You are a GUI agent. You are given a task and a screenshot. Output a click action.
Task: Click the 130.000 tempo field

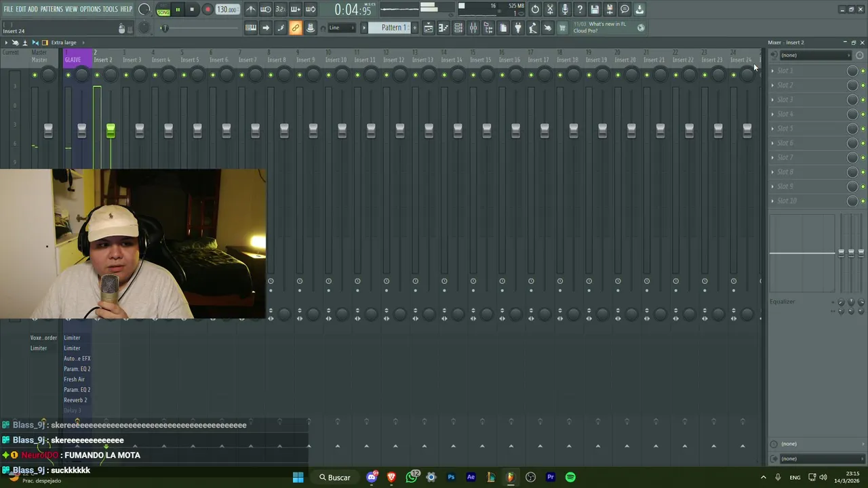tap(227, 9)
